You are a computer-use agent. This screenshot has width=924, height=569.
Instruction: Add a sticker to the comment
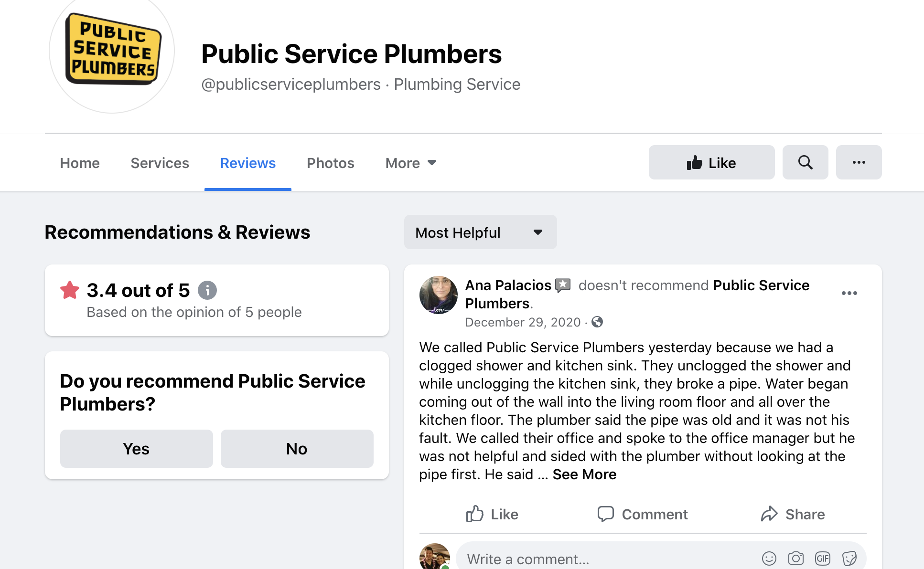tap(849, 558)
